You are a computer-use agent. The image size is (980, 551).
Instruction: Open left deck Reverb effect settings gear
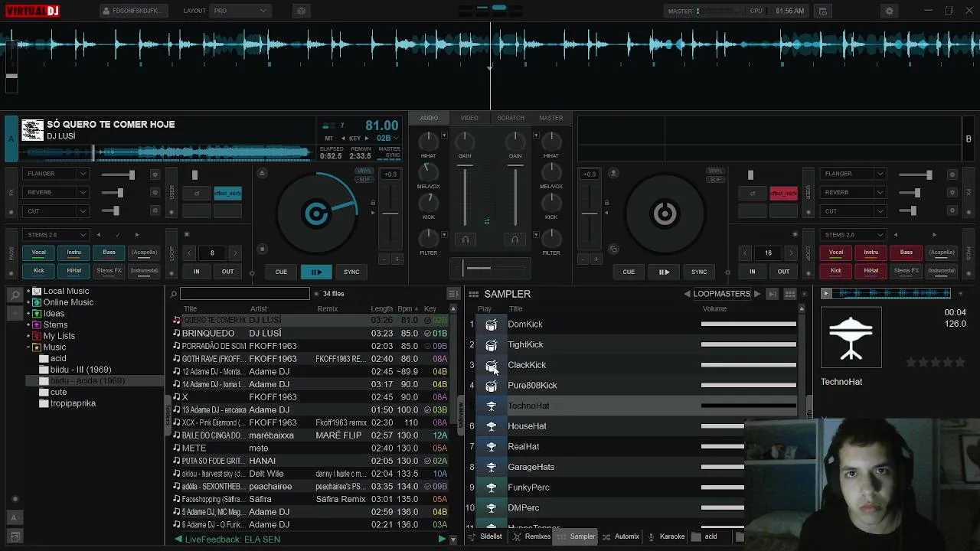pos(155,193)
